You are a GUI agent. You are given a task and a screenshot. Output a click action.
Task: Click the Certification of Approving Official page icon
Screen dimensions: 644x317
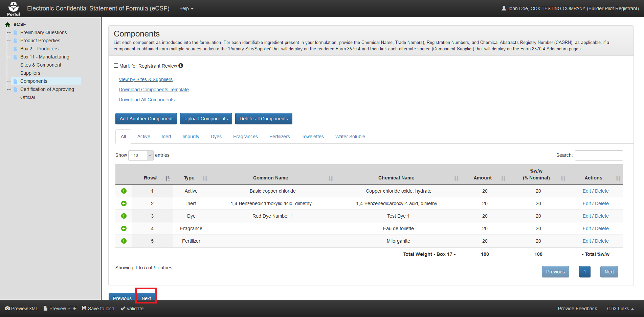[x=16, y=89]
